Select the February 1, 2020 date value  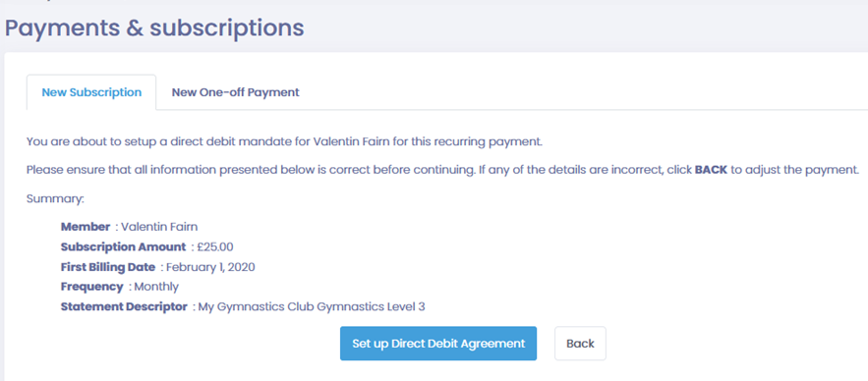pos(210,267)
